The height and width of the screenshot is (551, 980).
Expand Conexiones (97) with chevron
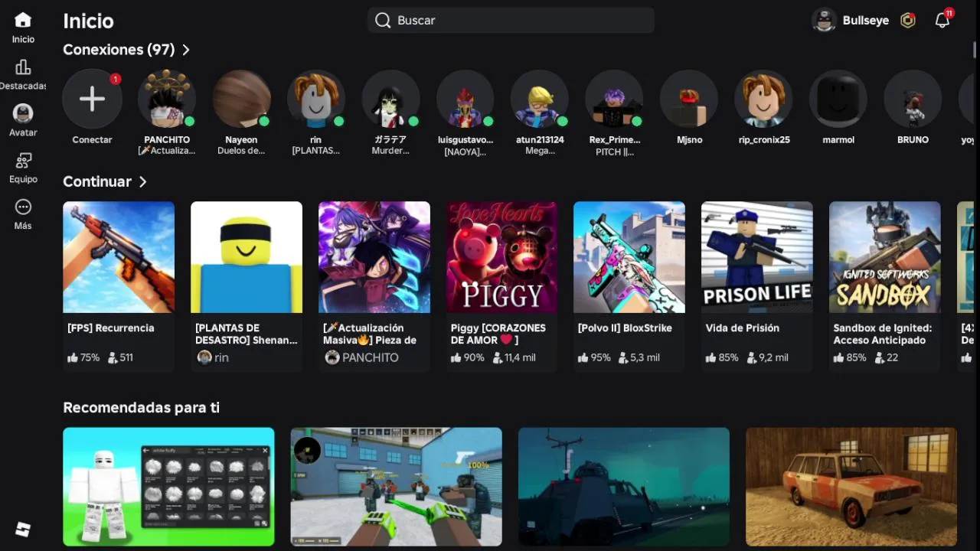[186, 50]
